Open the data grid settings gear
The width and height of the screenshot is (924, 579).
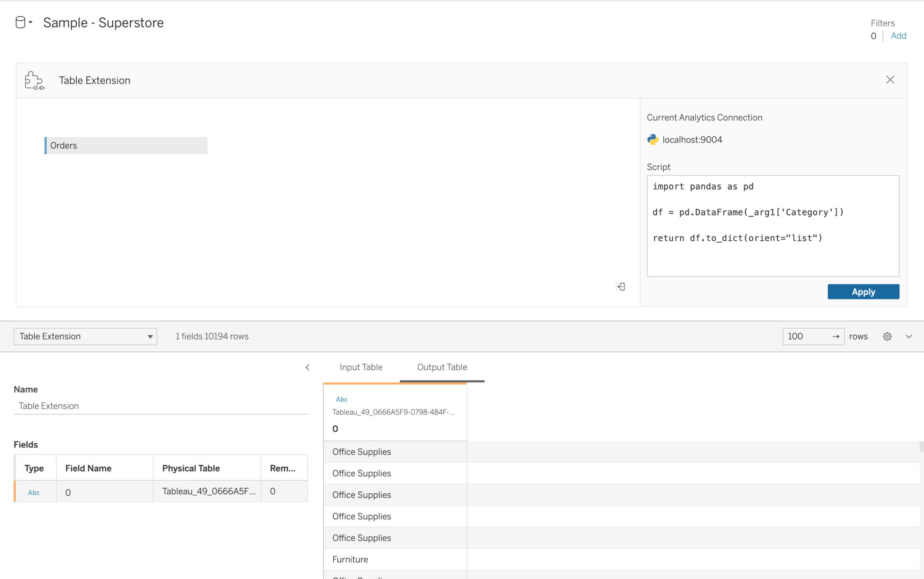[887, 336]
